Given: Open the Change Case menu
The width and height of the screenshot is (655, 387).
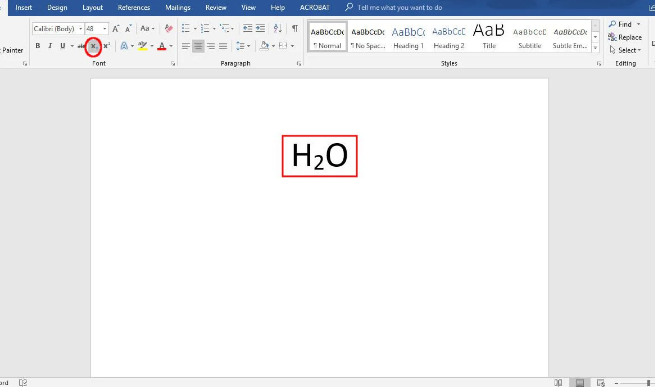Looking at the screenshot, I should [147, 28].
